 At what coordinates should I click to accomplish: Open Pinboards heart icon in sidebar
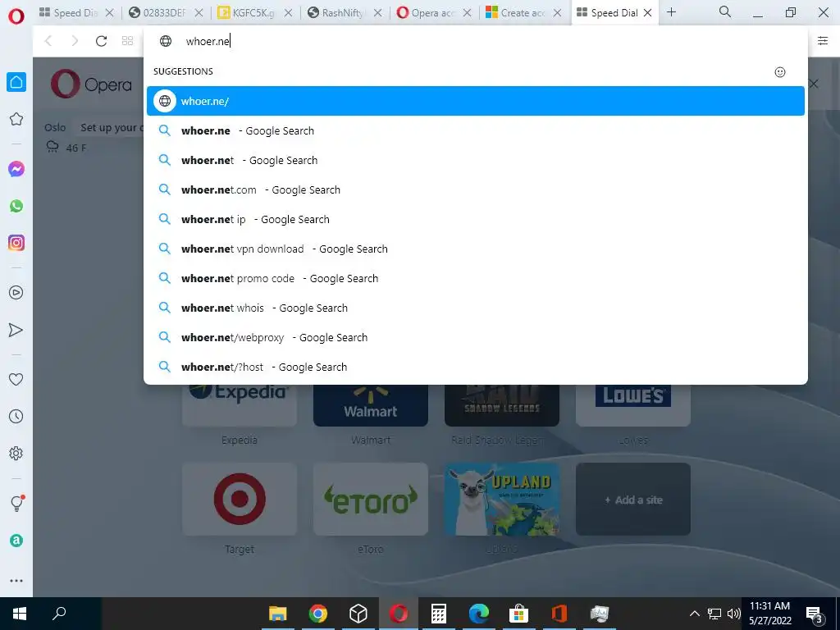click(16, 379)
